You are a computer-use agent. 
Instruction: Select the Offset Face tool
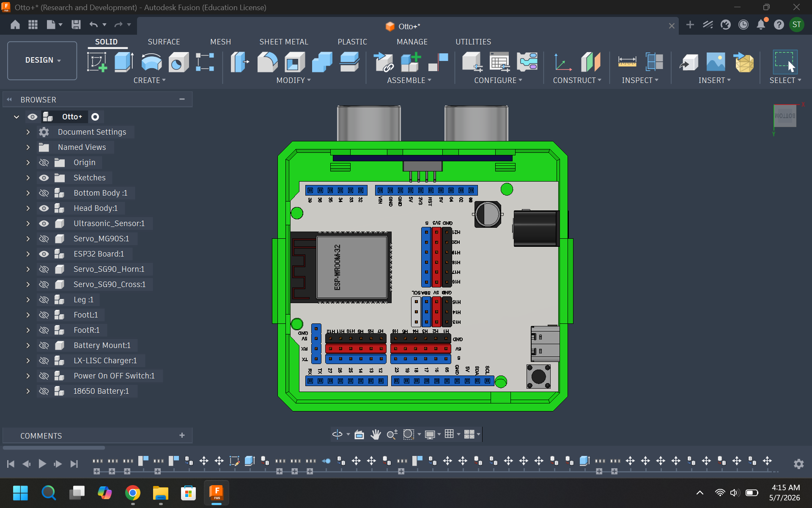click(x=350, y=62)
